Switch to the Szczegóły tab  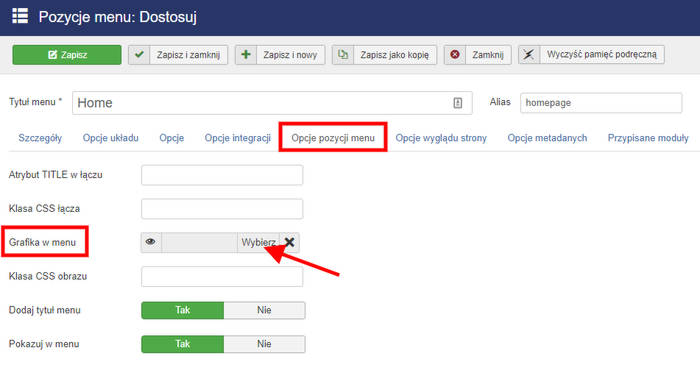(x=40, y=138)
